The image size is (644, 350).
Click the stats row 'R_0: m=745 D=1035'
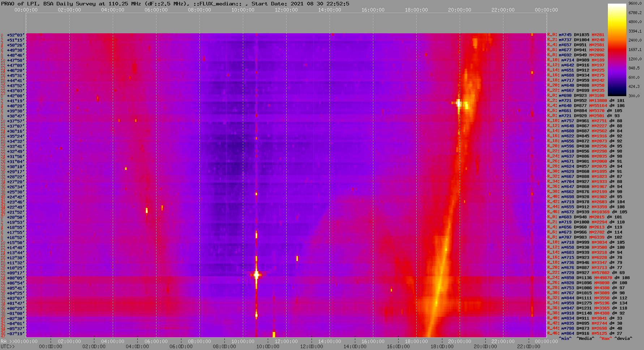(x=576, y=35)
